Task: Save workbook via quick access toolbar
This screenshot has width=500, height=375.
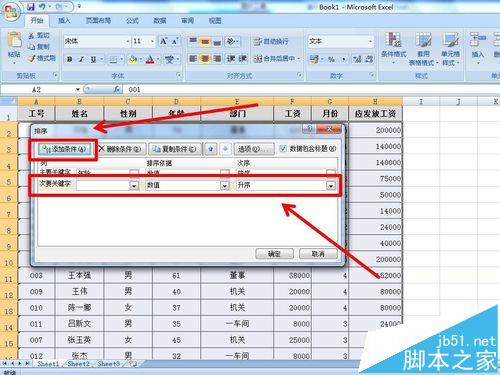Action: tap(31, 6)
